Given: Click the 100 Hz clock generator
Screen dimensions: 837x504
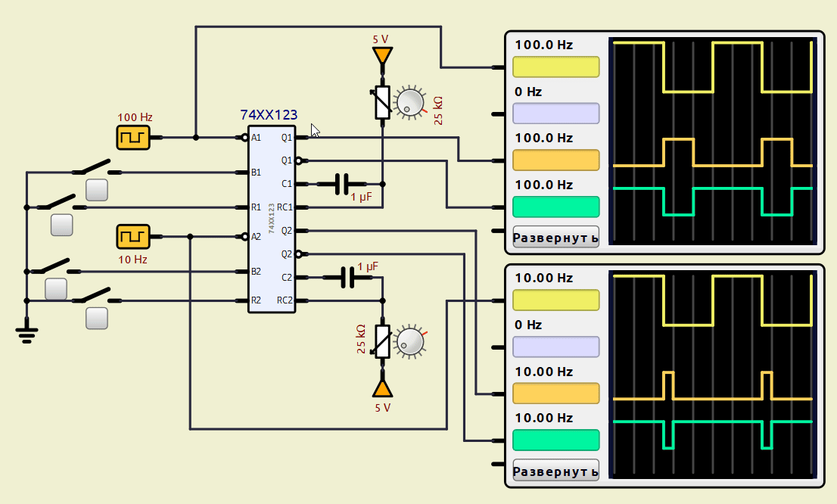Looking at the screenshot, I should click(x=133, y=137).
